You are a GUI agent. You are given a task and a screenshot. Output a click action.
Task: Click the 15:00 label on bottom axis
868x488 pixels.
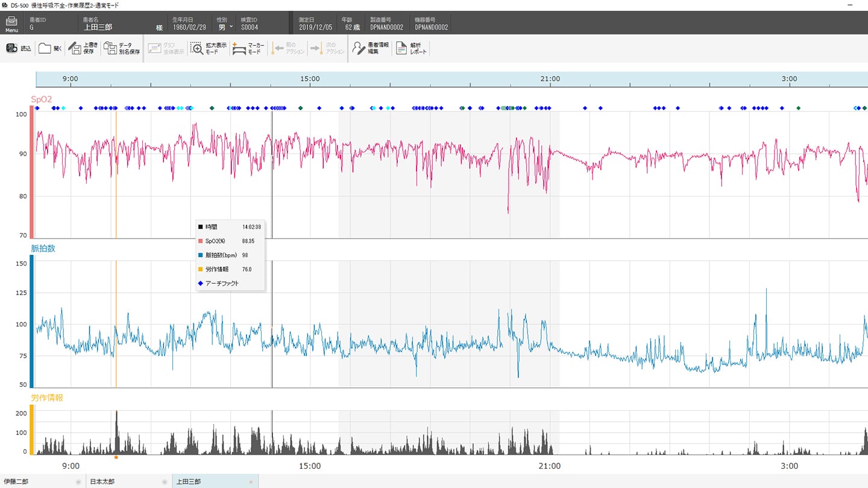(310, 466)
